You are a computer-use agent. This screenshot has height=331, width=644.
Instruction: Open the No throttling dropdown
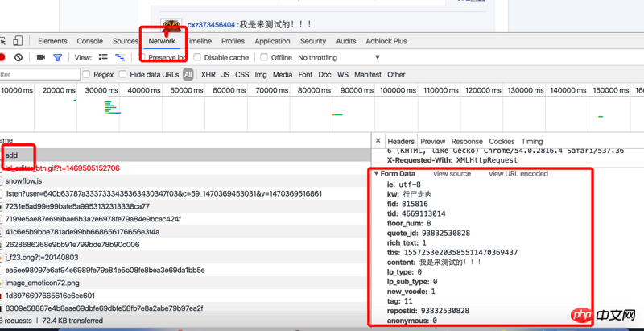coord(339,57)
